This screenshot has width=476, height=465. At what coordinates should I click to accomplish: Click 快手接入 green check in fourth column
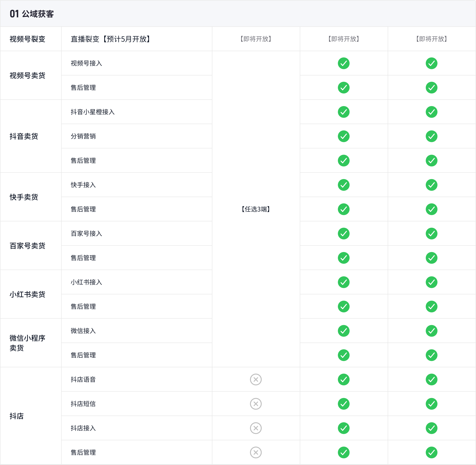pyautogui.click(x=344, y=185)
